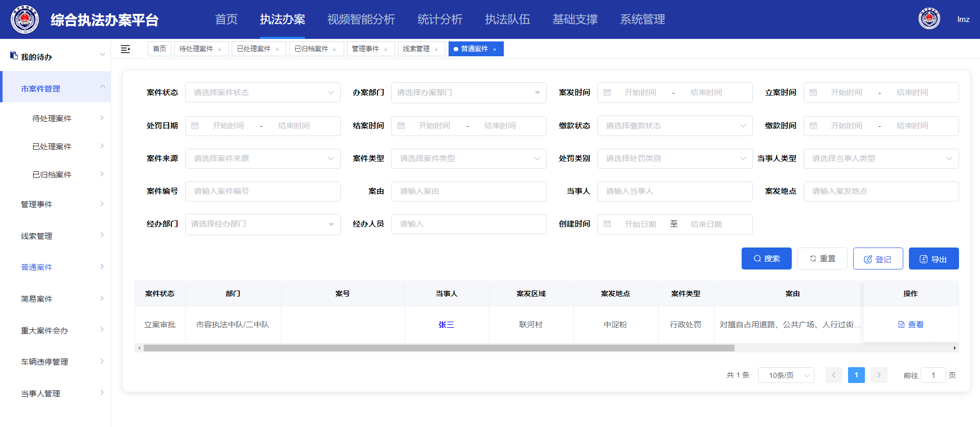
Task: Open 张三 party link
Action: (446, 325)
